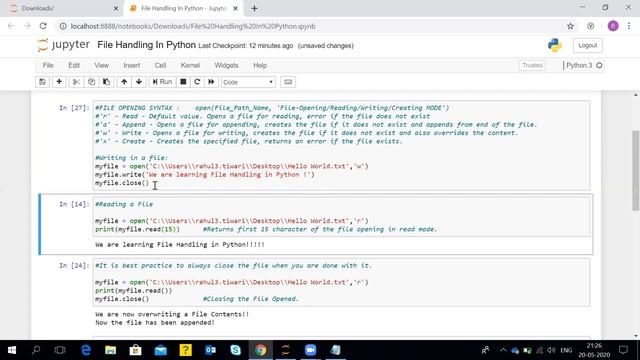Open Chrome's three-dot menu

pyautogui.click(x=629, y=26)
